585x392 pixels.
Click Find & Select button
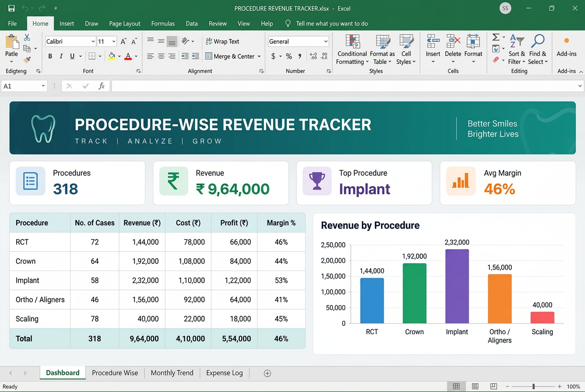click(538, 49)
